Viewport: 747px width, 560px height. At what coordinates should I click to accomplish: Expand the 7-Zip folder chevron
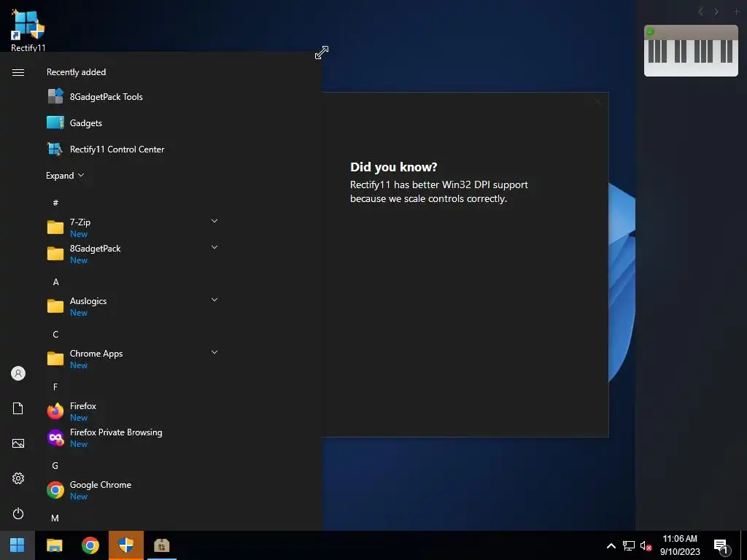coord(214,221)
